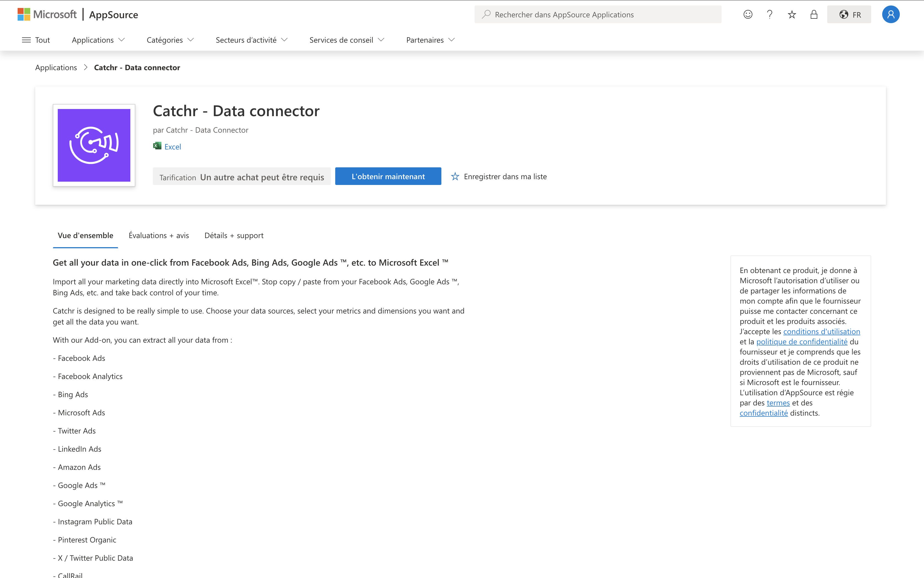Viewport: 924px width, 578px height.
Task: Click '- Amazon Ads' list entry
Action: click(77, 467)
